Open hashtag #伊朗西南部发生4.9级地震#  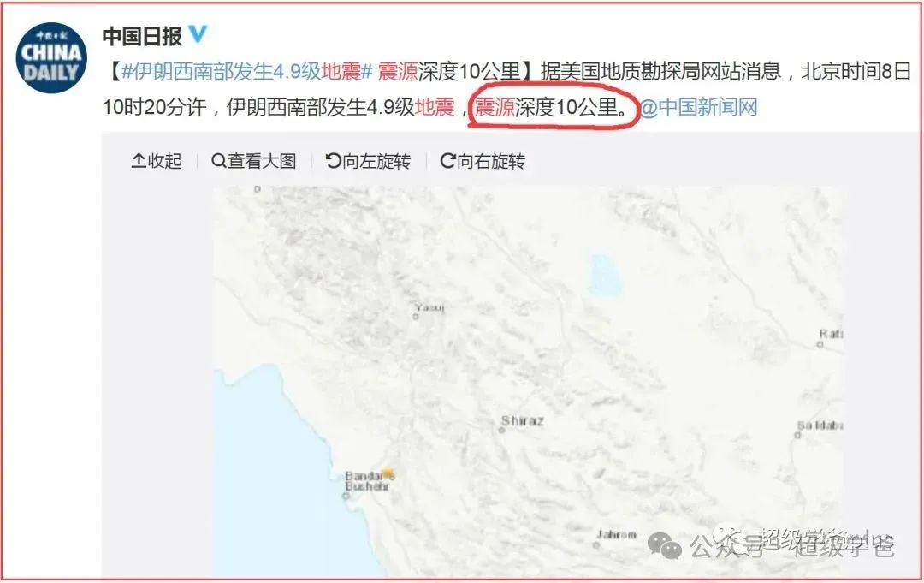247,71
